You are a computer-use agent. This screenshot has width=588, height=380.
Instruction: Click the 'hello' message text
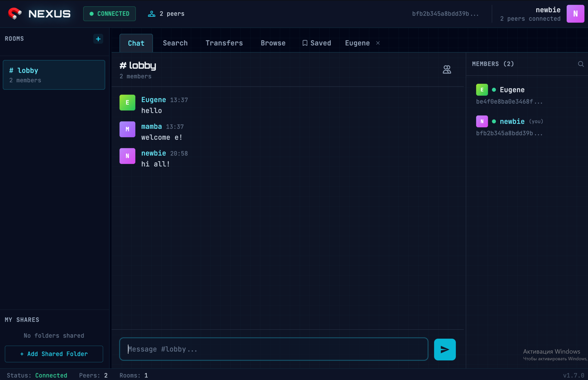point(151,111)
